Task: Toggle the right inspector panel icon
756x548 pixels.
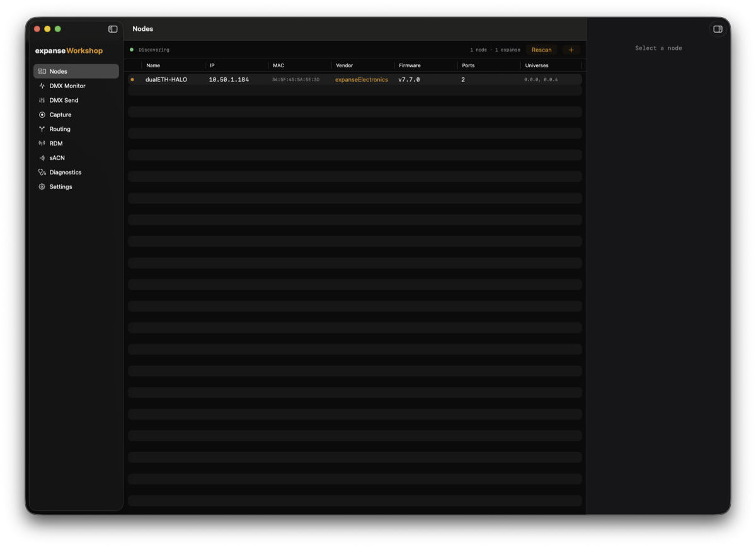Action: (718, 29)
